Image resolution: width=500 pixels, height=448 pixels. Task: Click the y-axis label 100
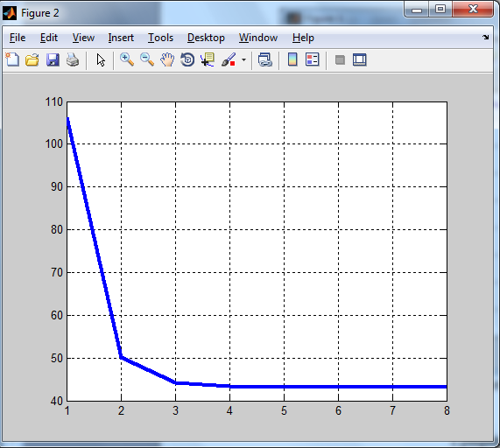click(x=54, y=144)
